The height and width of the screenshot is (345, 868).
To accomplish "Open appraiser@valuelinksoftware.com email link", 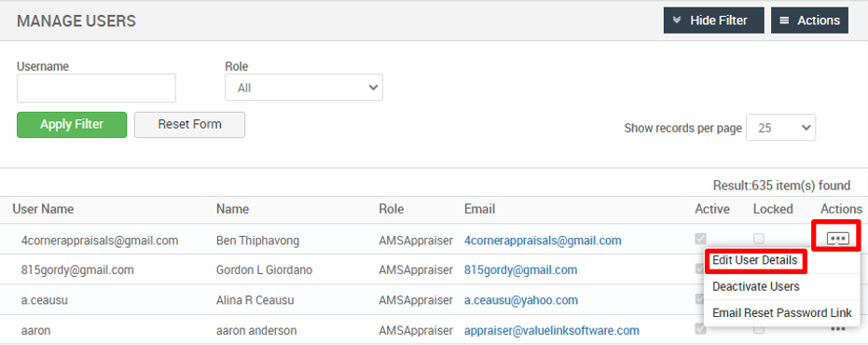I will 551,331.
